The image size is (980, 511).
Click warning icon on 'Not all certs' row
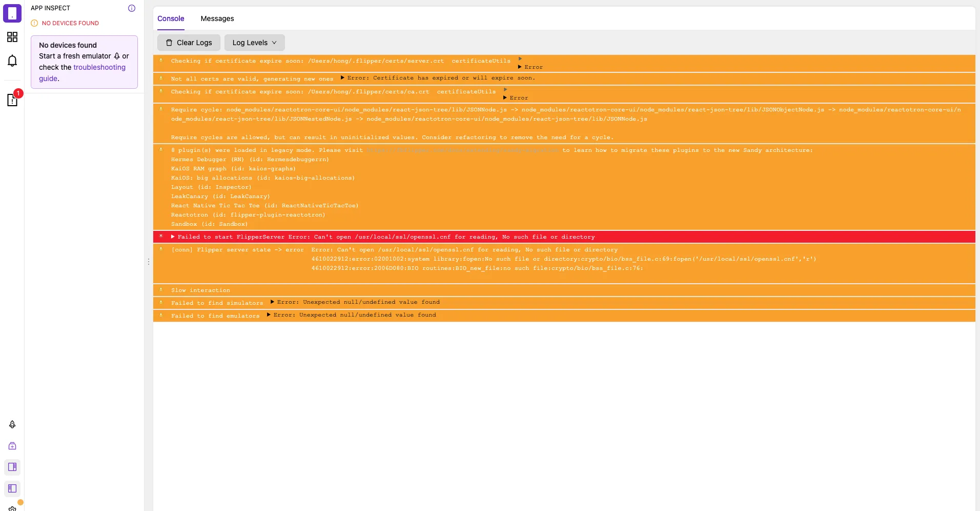[x=161, y=78]
